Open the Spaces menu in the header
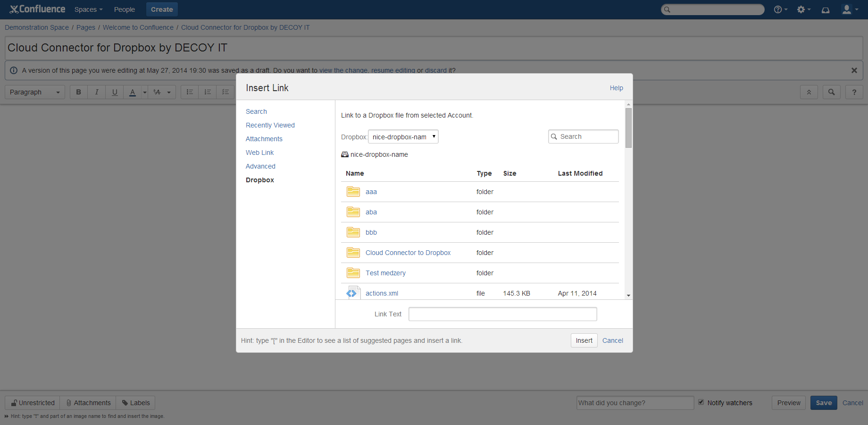This screenshot has height=425, width=868. pos(88,9)
